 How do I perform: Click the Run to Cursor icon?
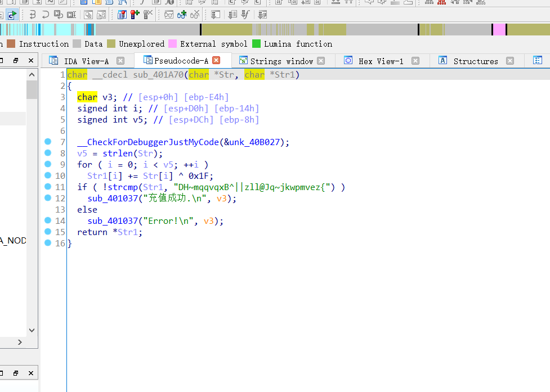(x=71, y=15)
